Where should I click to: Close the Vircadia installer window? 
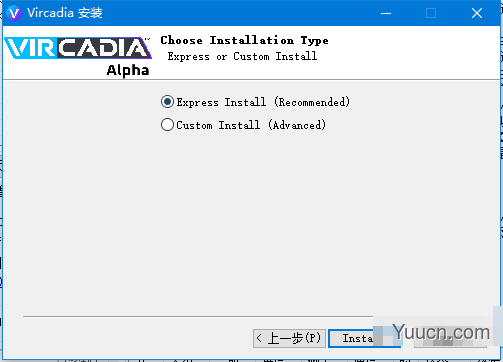coord(477,13)
